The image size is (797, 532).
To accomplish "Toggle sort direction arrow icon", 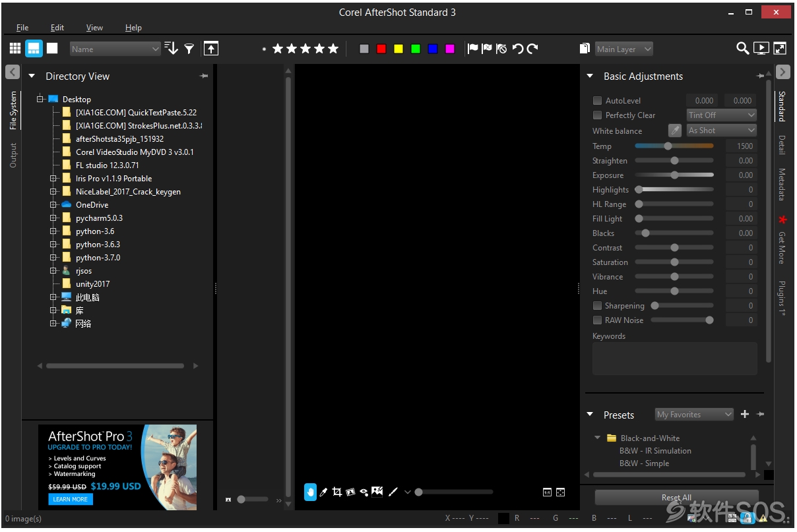I will click(x=172, y=48).
